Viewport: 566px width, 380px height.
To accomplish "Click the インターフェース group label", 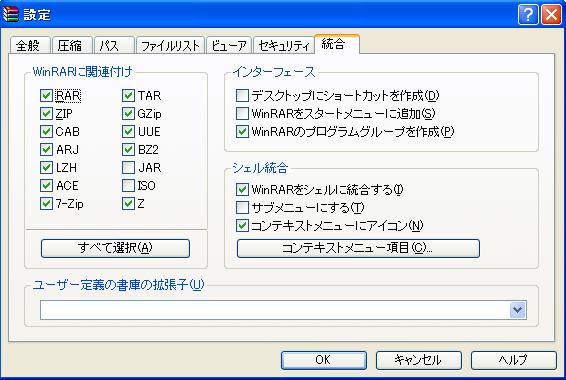I will coord(274,72).
